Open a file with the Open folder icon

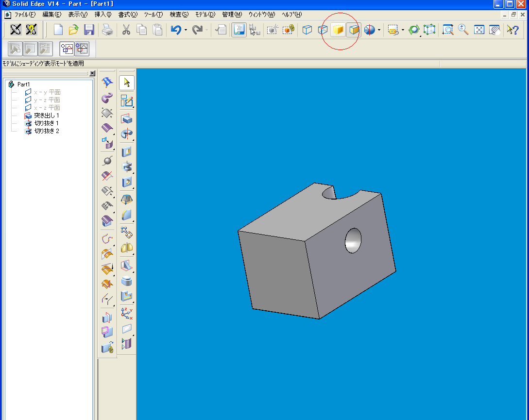[73, 30]
